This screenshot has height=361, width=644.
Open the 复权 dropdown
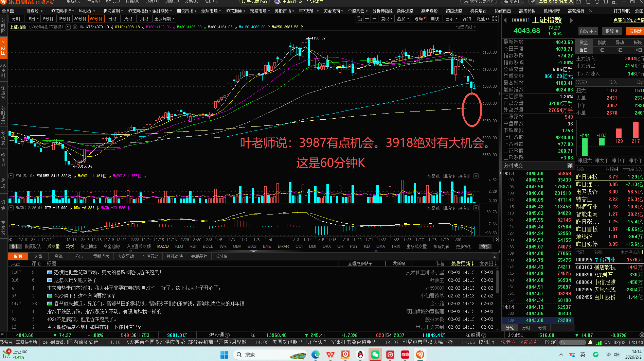pos(387,19)
